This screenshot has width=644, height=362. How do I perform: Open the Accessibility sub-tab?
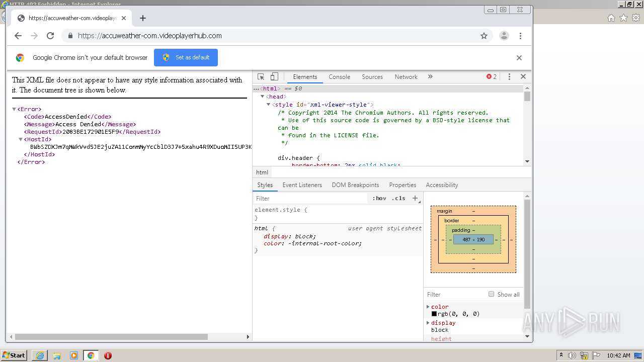pyautogui.click(x=442, y=185)
